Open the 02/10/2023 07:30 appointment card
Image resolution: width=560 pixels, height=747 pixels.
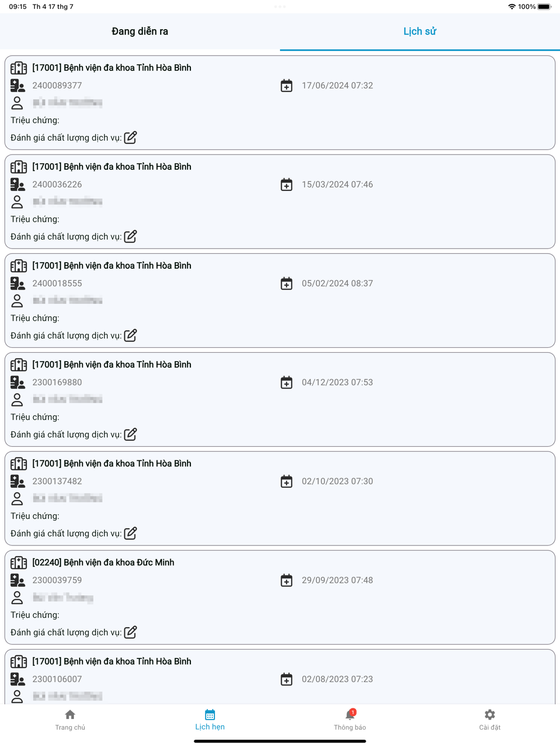point(280,498)
